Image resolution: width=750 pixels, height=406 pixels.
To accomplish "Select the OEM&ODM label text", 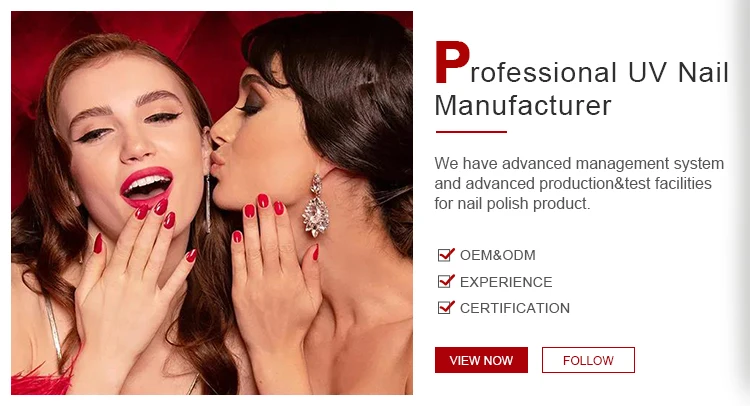I will (497, 255).
